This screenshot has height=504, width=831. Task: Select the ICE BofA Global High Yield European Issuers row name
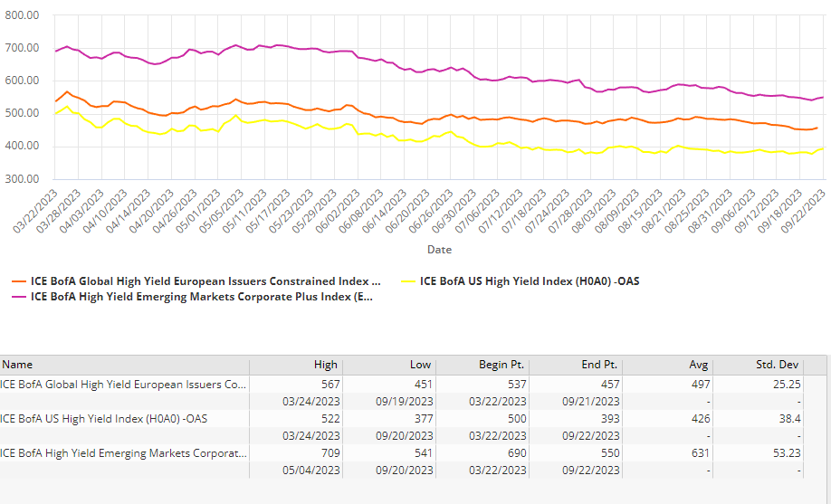coord(123,385)
